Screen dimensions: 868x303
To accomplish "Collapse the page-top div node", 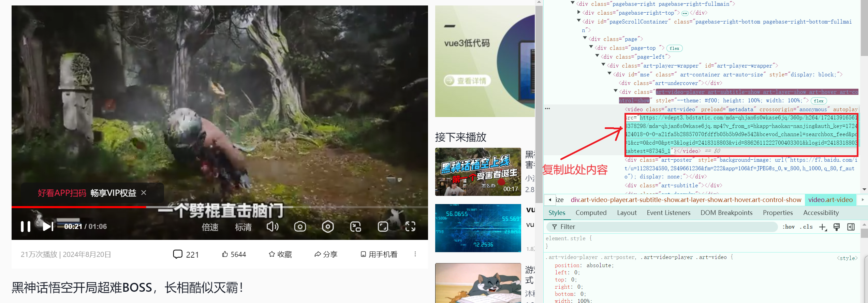I will pos(591,47).
